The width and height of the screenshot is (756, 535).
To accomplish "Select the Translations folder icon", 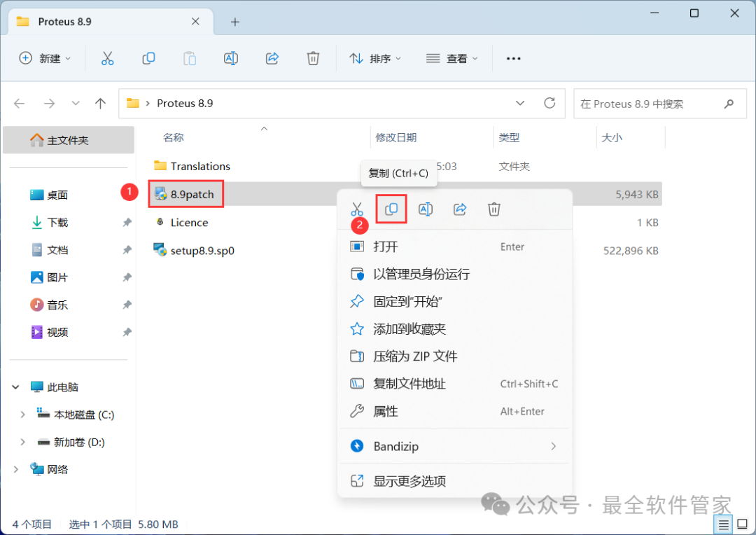I will point(160,165).
